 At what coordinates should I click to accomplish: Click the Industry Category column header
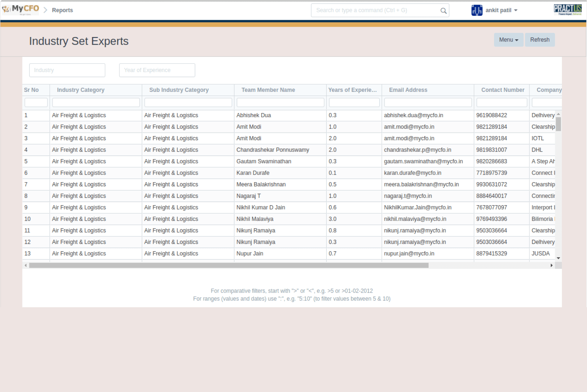tap(81, 90)
